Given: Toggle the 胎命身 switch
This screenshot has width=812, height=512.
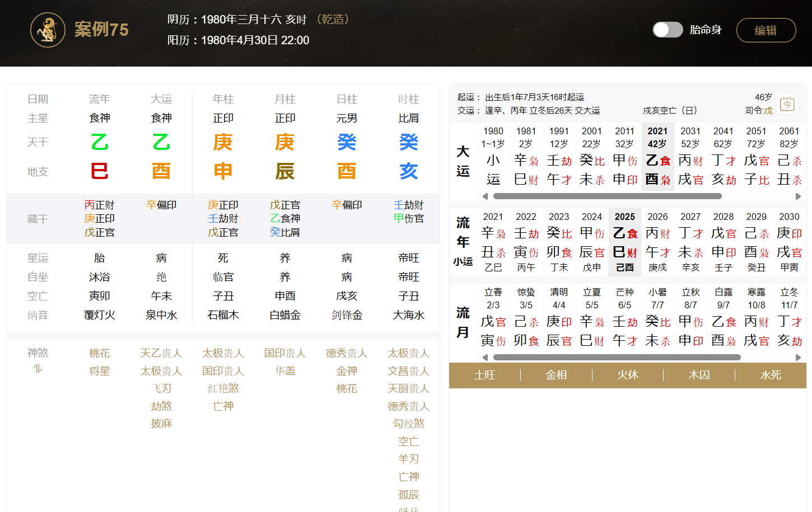Looking at the screenshot, I should click(668, 30).
